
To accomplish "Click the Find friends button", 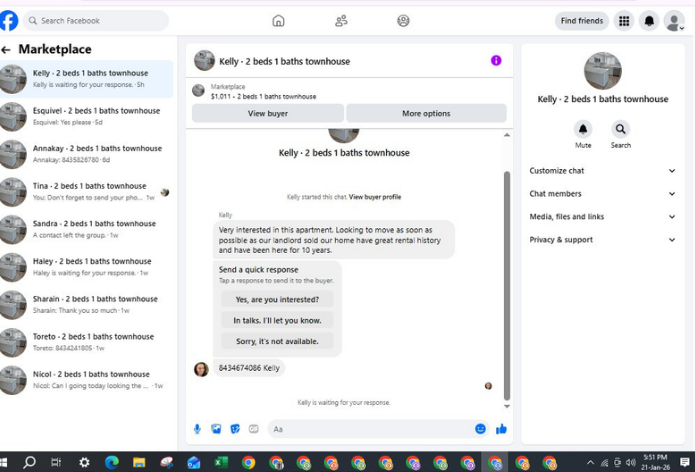I will (582, 20).
